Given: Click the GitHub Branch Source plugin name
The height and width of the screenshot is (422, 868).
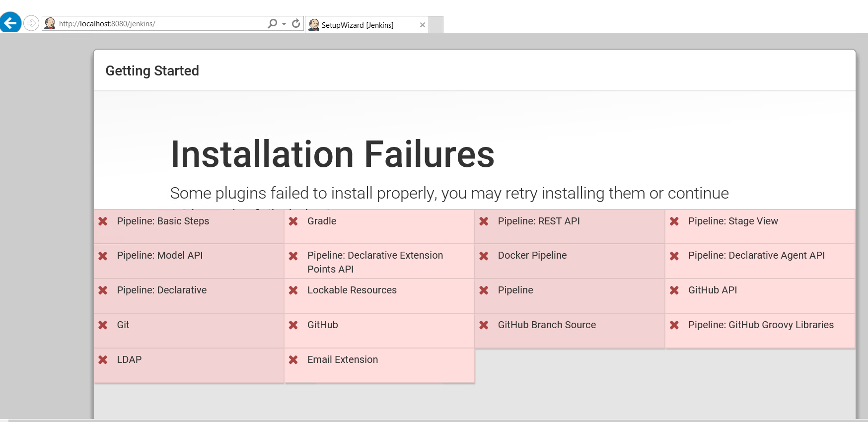Looking at the screenshot, I should click(547, 325).
